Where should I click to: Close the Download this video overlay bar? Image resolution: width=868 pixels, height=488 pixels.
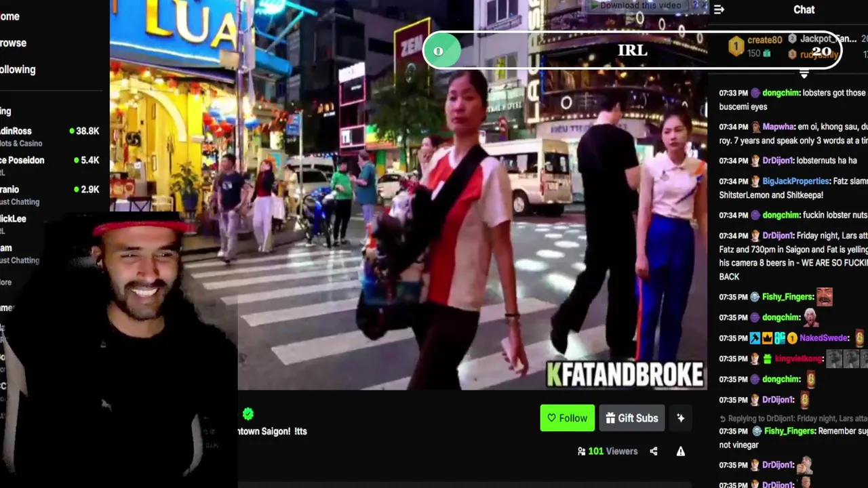(x=705, y=5)
